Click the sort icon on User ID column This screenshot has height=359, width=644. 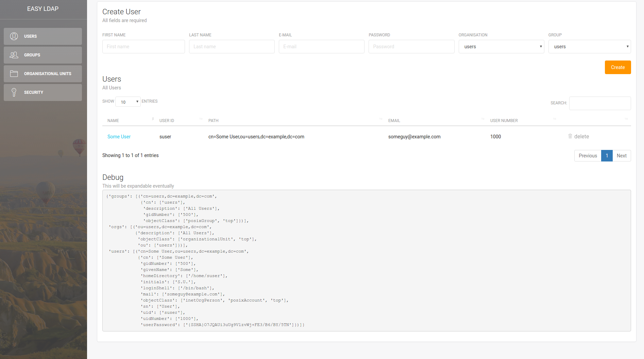pos(201,119)
